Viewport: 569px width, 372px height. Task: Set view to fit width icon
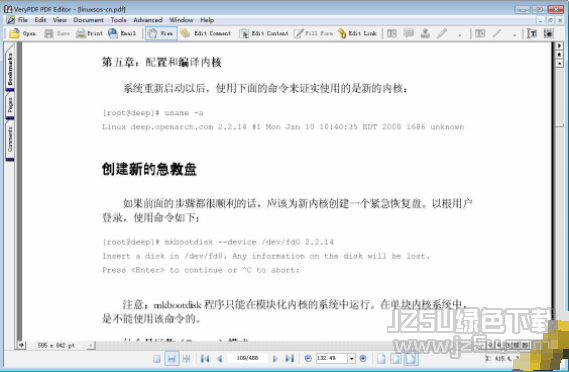(411, 359)
